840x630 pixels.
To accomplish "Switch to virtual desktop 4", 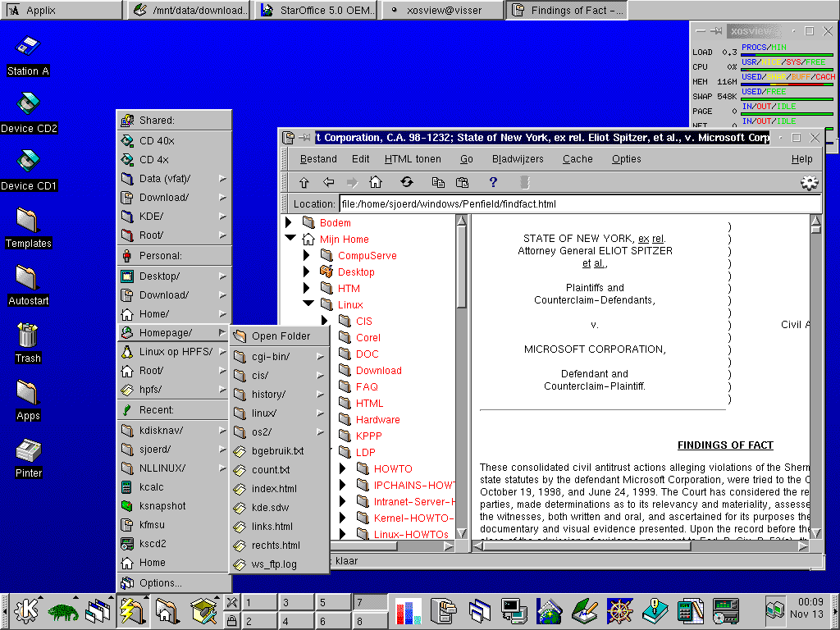I will tap(295, 621).
